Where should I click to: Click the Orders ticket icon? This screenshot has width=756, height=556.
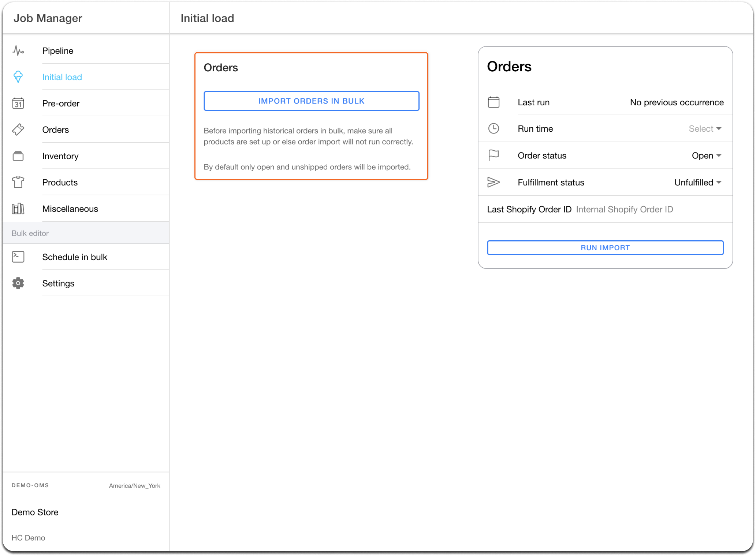pos(18,129)
